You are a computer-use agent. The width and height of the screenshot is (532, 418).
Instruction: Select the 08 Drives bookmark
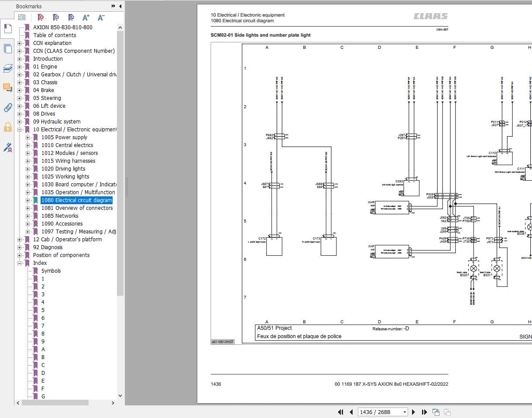(44, 114)
